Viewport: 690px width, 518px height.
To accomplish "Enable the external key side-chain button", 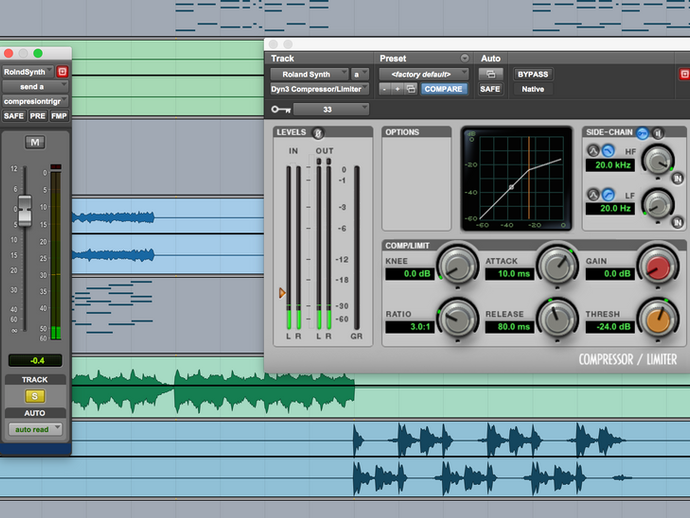I will 642,132.
